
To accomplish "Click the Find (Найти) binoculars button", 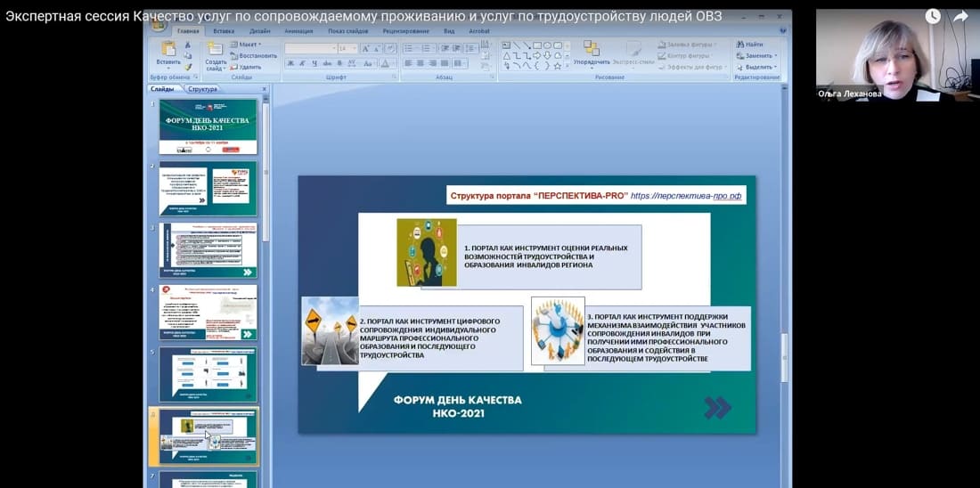I will coord(750,44).
